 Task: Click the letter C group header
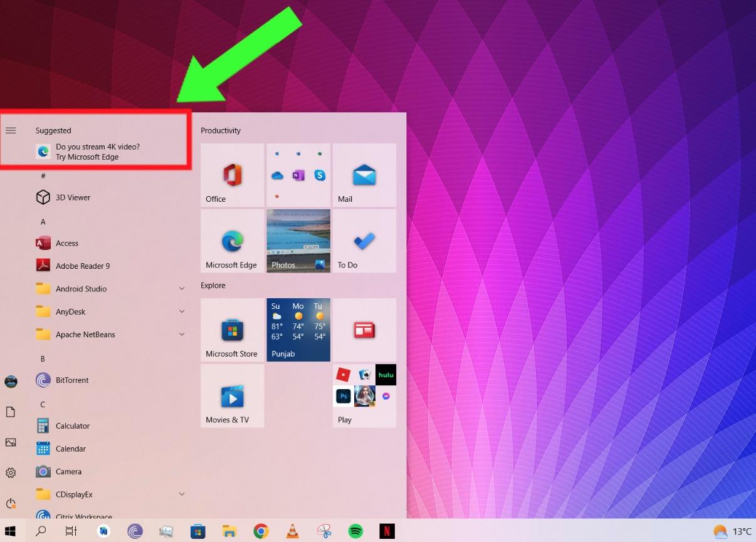pos(43,404)
